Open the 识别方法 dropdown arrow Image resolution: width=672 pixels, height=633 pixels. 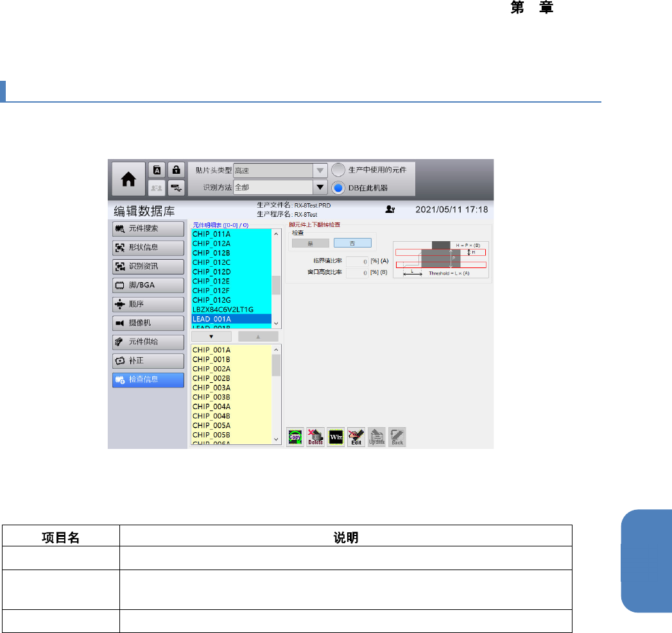320,187
